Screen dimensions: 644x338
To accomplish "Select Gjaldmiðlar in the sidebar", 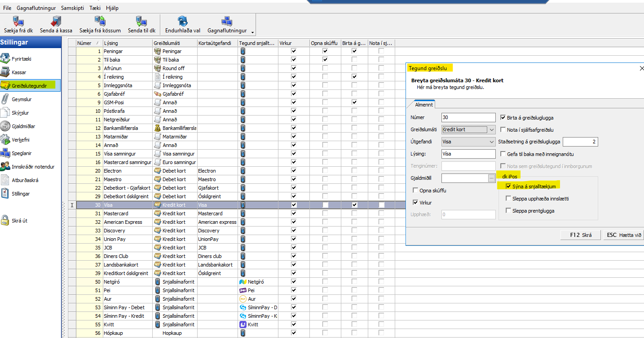I will point(23,126).
